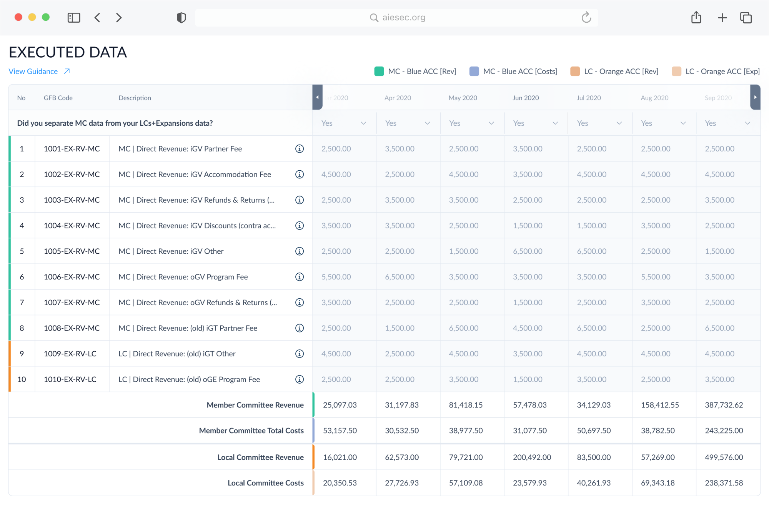Screen dimensions: 769x532
Task: Click the GFB Code column header
Action: coord(58,98)
